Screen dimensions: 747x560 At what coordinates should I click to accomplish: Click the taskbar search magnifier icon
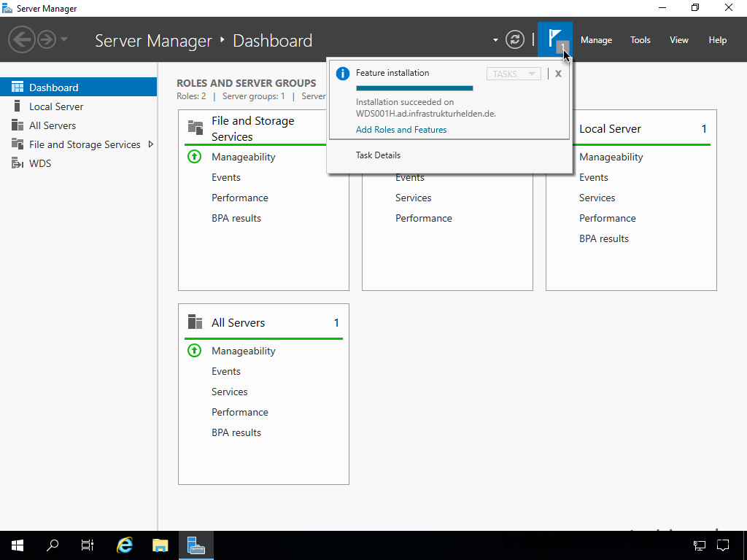pos(53,545)
